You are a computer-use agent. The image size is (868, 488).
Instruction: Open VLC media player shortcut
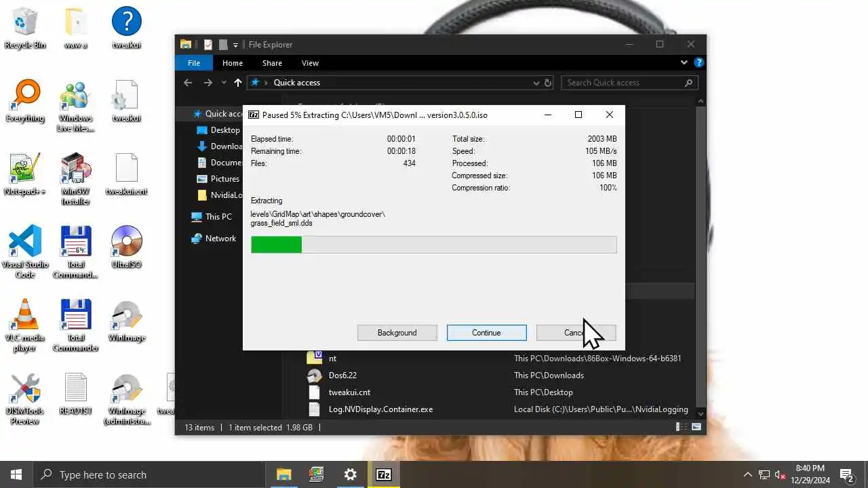25,325
